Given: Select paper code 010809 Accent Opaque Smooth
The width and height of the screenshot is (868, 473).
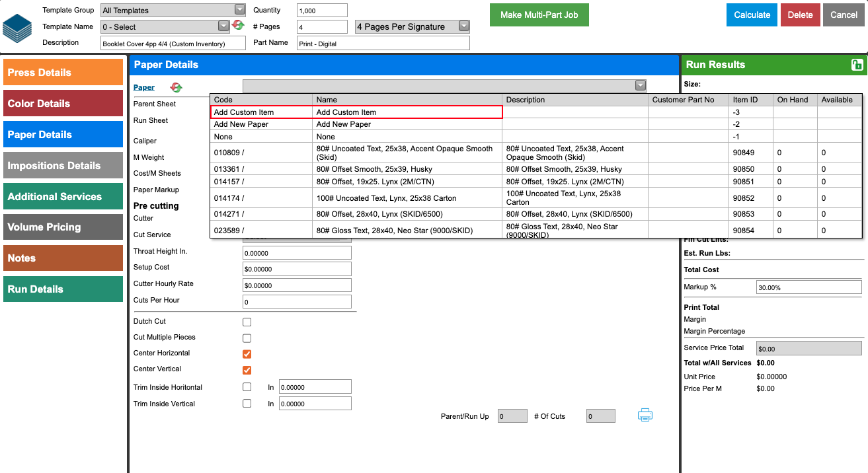Looking at the screenshot, I should coord(536,153).
